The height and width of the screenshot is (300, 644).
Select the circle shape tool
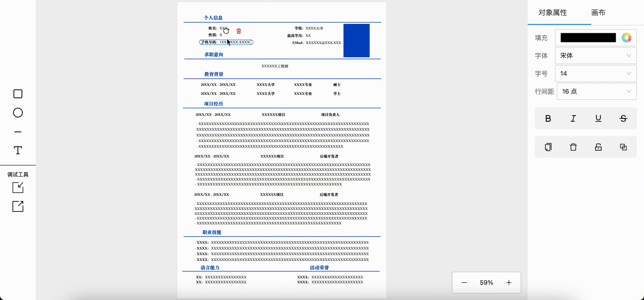18,113
